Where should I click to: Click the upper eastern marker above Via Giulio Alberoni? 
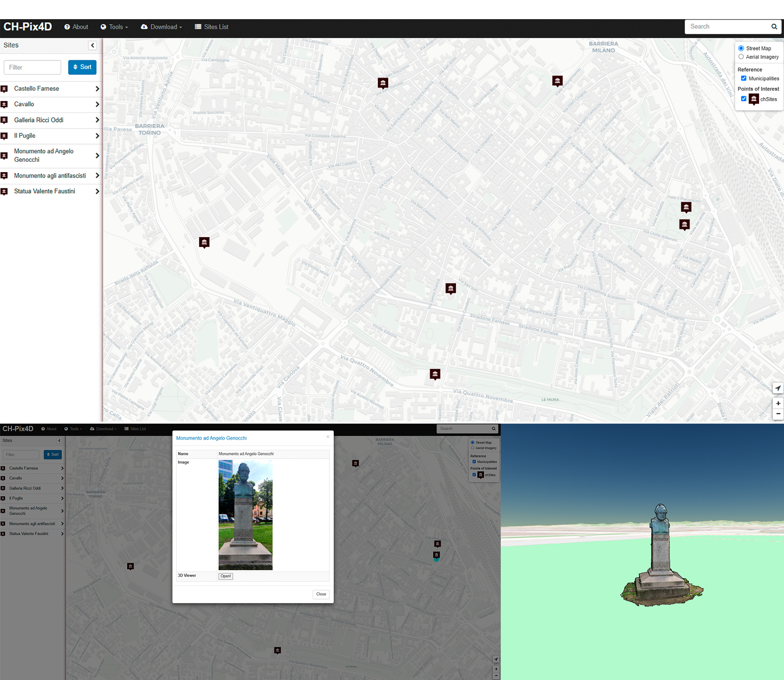686,207
